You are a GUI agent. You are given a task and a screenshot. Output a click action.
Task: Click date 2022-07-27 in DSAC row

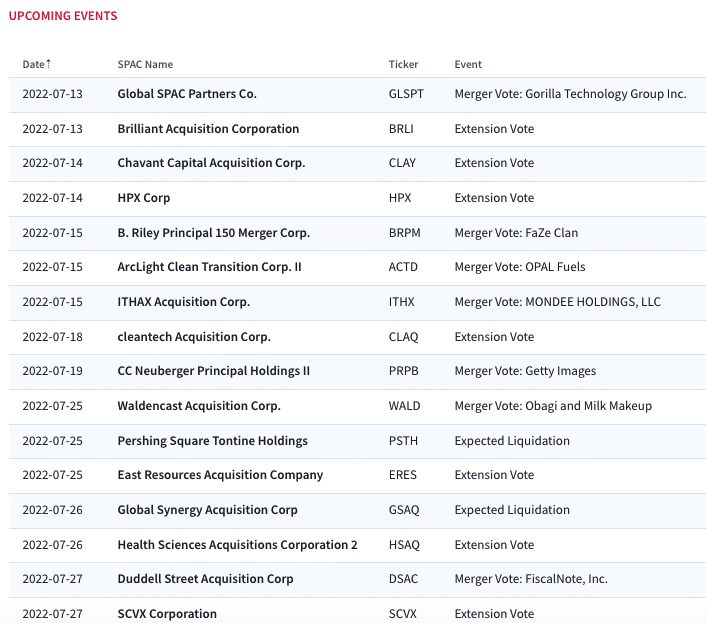[x=53, y=579]
